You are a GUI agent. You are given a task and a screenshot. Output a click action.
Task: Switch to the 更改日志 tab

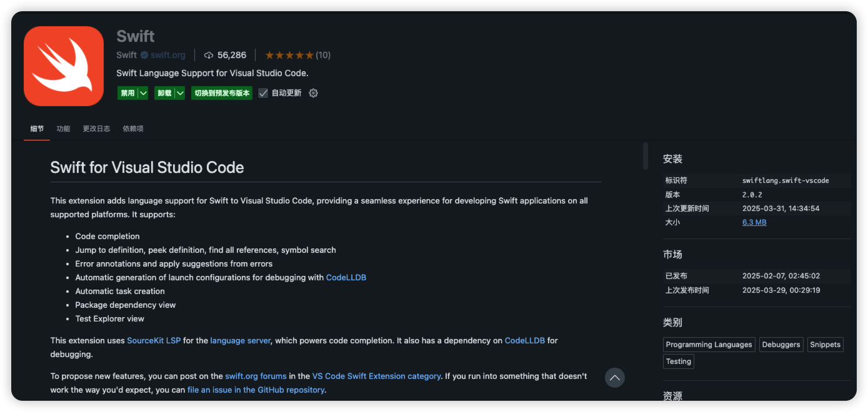point(96,129)
